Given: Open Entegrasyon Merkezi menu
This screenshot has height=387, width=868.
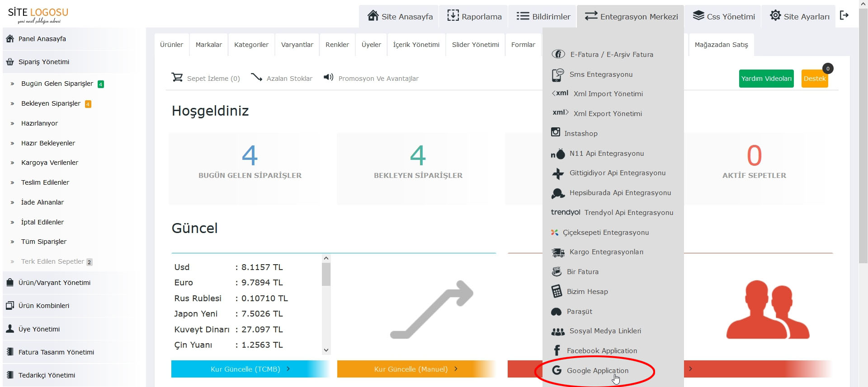Looking at the screenshot, I should coord(631,16).
